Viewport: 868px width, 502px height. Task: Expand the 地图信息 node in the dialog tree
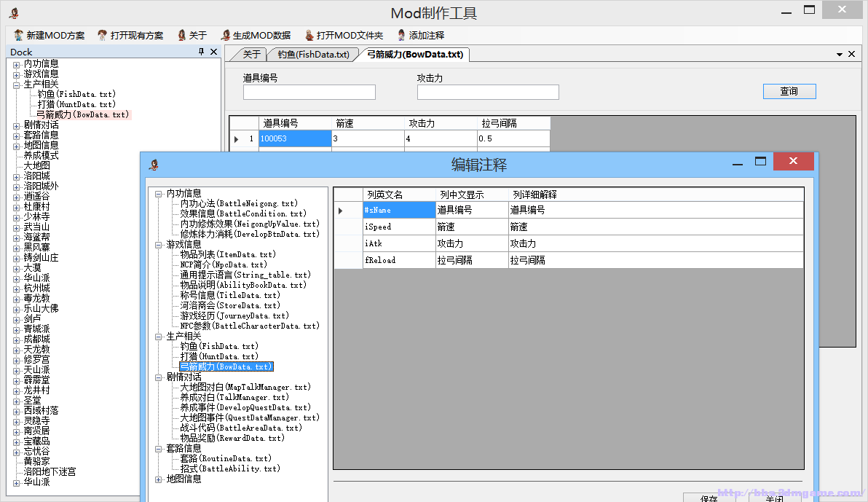157,479
